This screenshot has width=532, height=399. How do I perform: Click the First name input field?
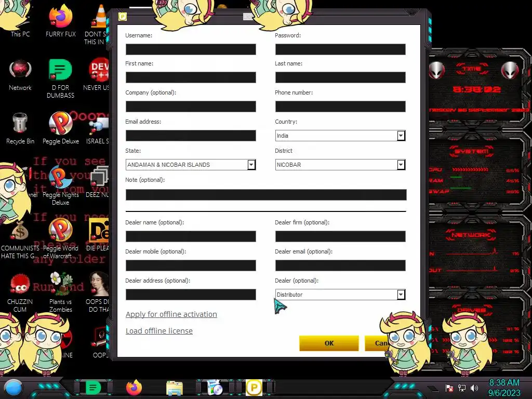[191, 77]
